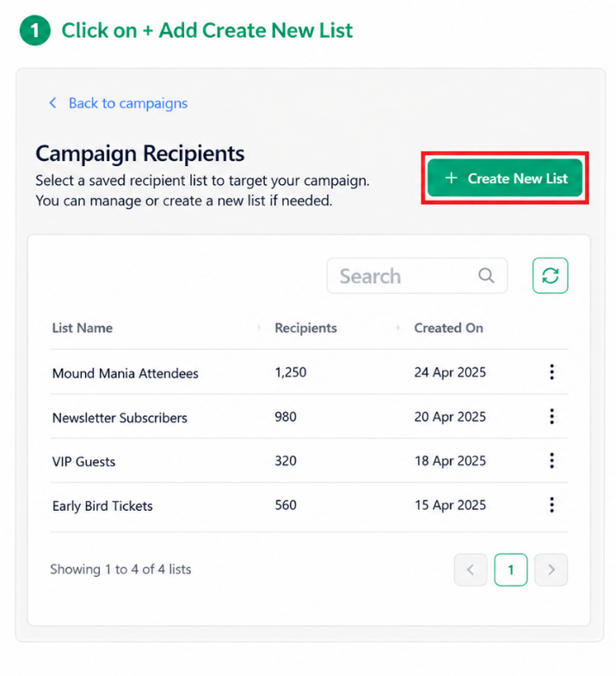Sort by the Created On column
This screenshot has width=616, height=676.
tap(448, 328)
